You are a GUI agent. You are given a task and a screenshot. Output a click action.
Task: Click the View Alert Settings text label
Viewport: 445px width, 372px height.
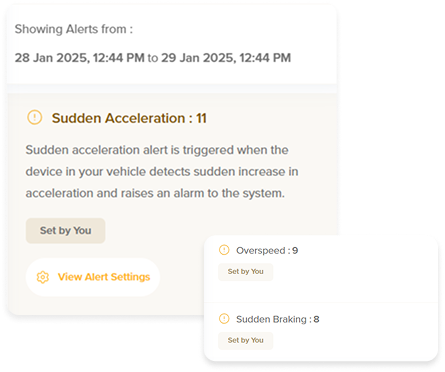tap(104, 277)
